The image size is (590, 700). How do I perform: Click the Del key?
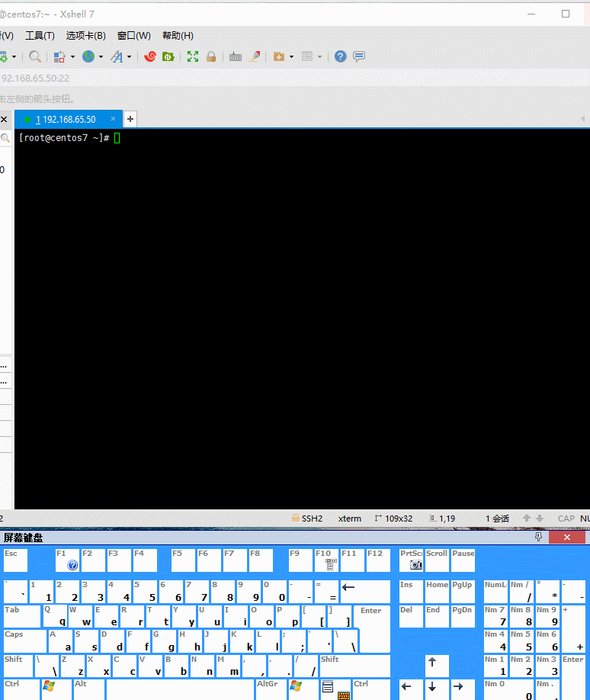(x=411, y=616)
